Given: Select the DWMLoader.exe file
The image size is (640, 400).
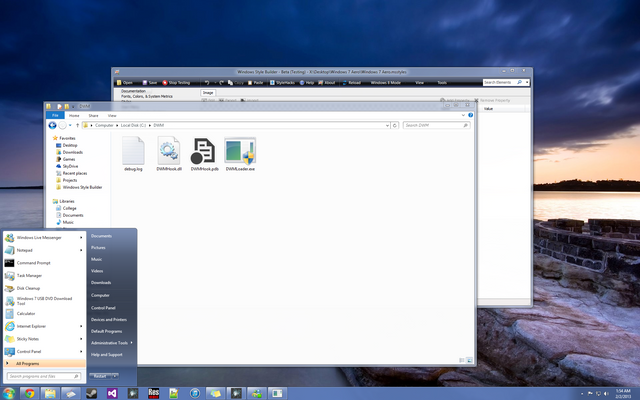Looking at the screenshot, I should pos(240,154).
